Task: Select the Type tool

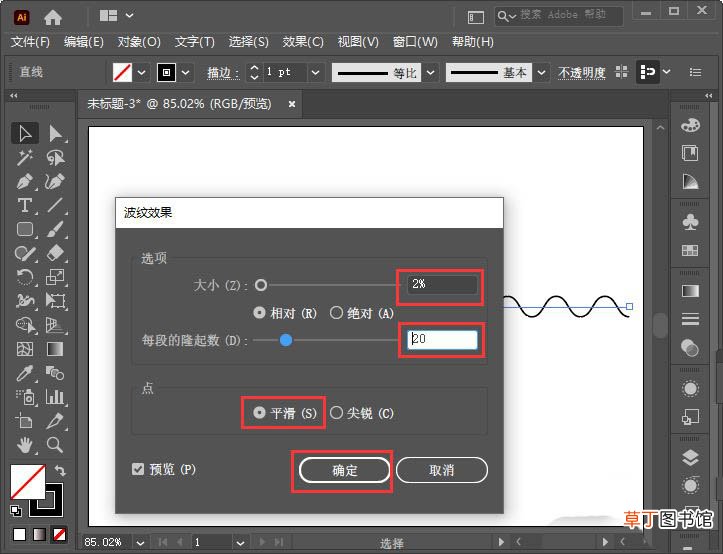Action: [25, 206]
